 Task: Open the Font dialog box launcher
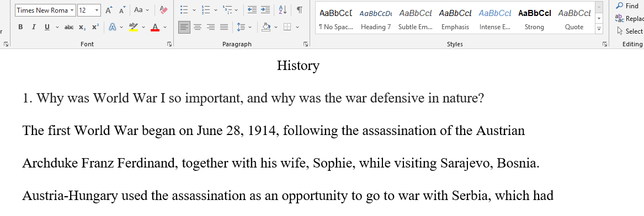click(169, 44)
